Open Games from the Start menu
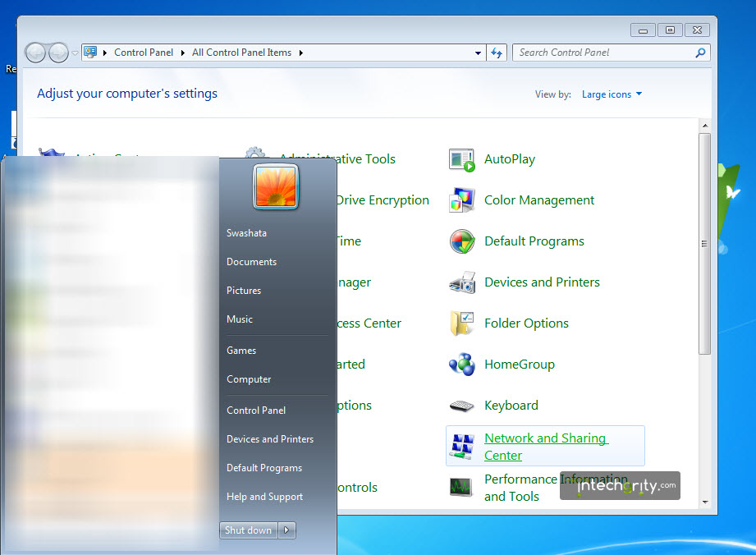The height and width of the screenshot is (555, 756). point(241,351)
